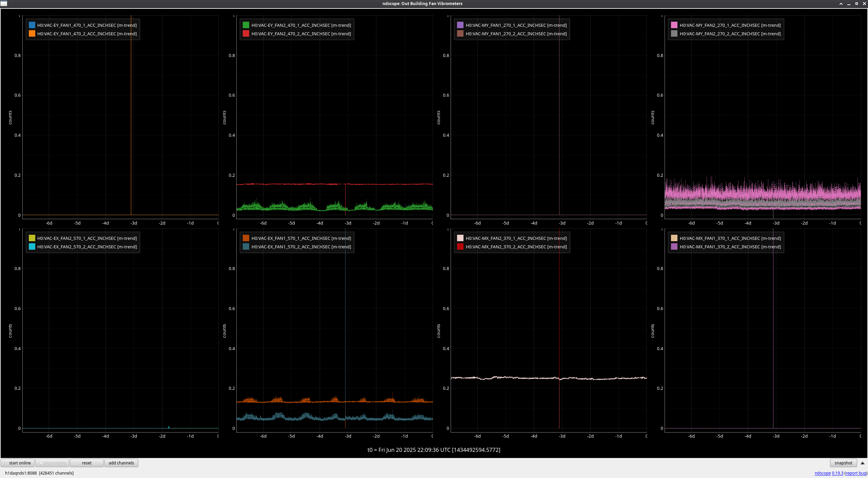868x478 pixels.
Task: Click the t0 timestamp label below the plots
Action: [x=434, y=450]
